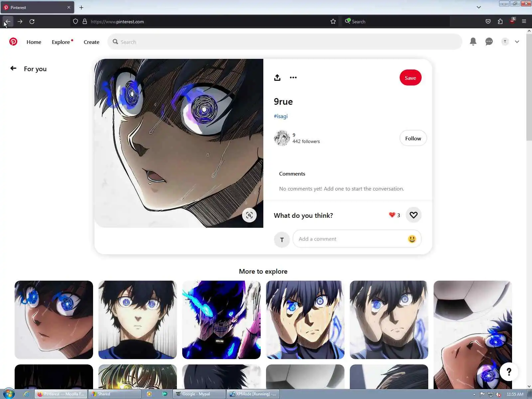Open the fifth explore thumbnail in the first row

(x=389, y=320)
